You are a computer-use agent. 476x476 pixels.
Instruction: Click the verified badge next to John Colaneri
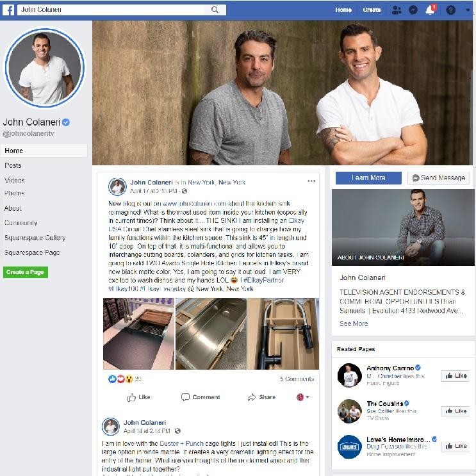[x=66, y=122]
